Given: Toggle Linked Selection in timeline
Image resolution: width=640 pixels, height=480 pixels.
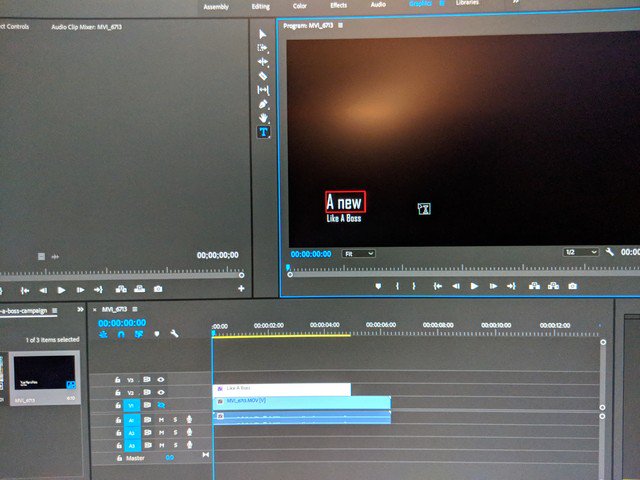Looking at the screenshot, I should tap(139, 334).
